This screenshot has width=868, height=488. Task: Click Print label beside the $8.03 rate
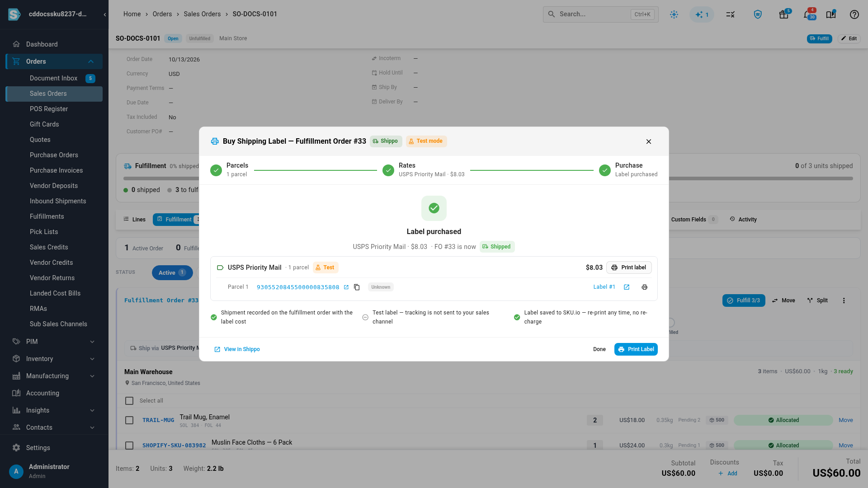coord(629,268)
